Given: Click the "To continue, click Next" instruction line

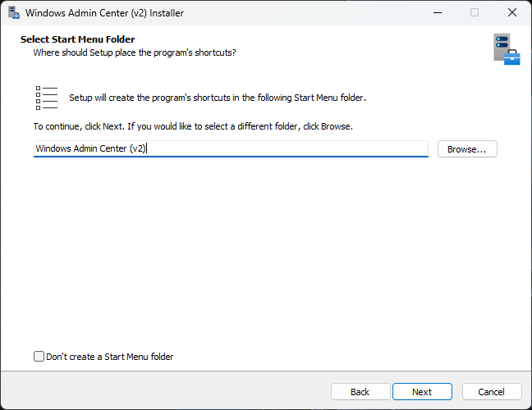Looking at the screenshot, I should tap(193, 127).
